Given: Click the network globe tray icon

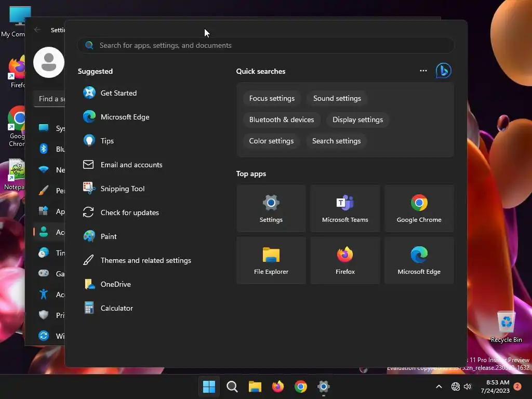Looking at the screenshot, I should pyautogui.click(x=456, y=387).
